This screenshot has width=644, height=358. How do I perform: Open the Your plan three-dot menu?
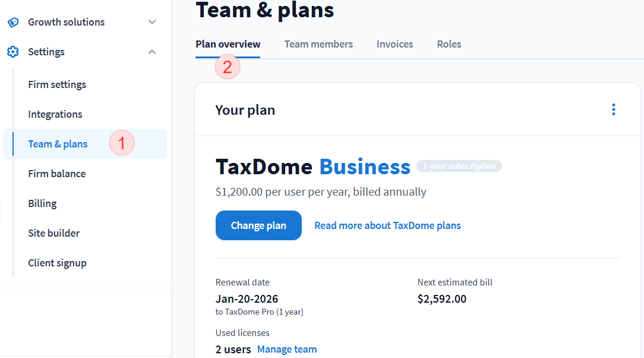tap(613, 110)
